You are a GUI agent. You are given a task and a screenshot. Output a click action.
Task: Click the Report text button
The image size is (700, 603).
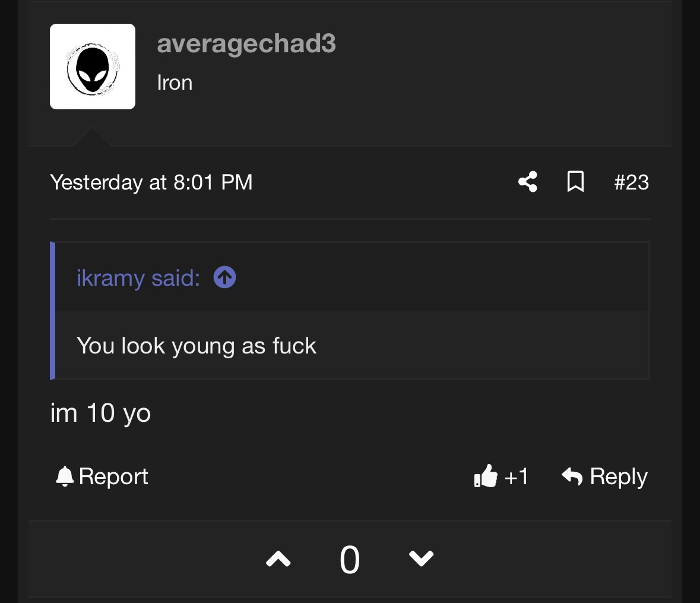pyautogui.click(x=113, y=476)
